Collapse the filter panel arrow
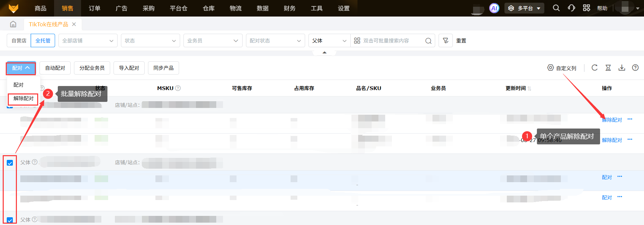This screenshot has height=225, width=644. point(324,53)
